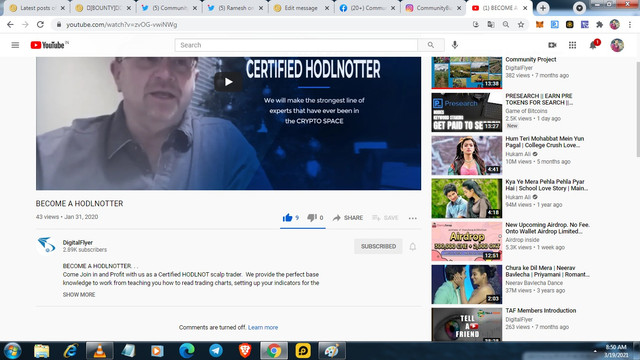
Task: Focus the YouTube search field
Action: pyautogui.click(x=296, y=45)
